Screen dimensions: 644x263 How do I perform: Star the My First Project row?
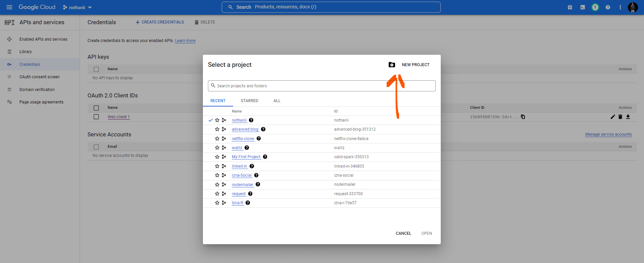point(217,157)
